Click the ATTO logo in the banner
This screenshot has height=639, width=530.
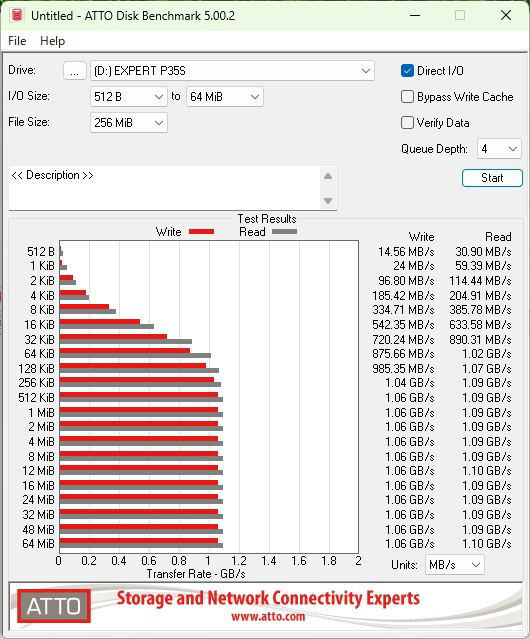click(54, 606)
